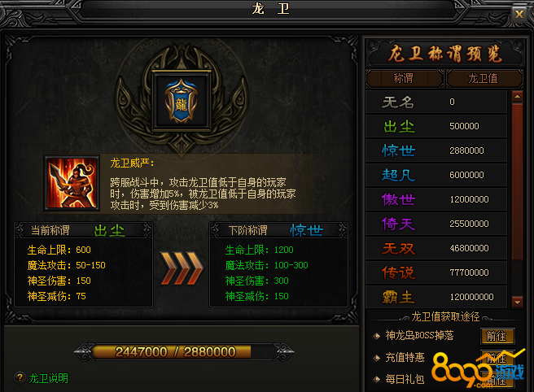Viewport: 534px width, 392px height.
Task: Click the title list scroll down arrow
Action: coord(518,302)
